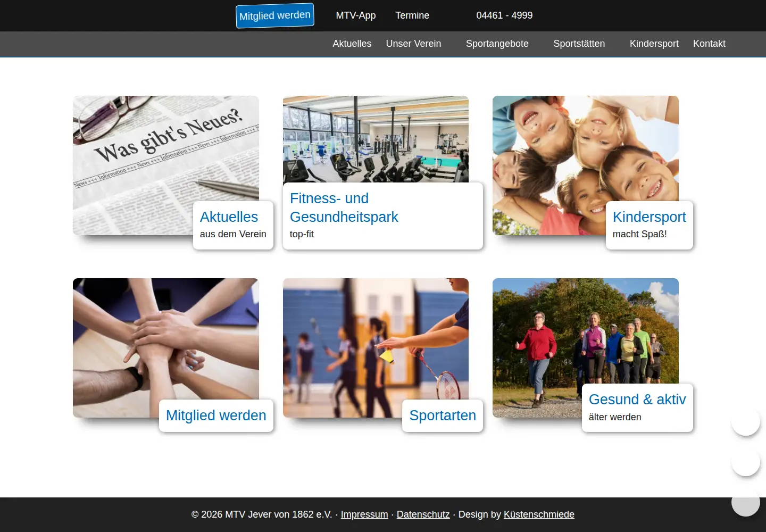Open the Aktuelles navigation menu item
The height and width of the screenshot is (532, 766).
coord(352,44)
